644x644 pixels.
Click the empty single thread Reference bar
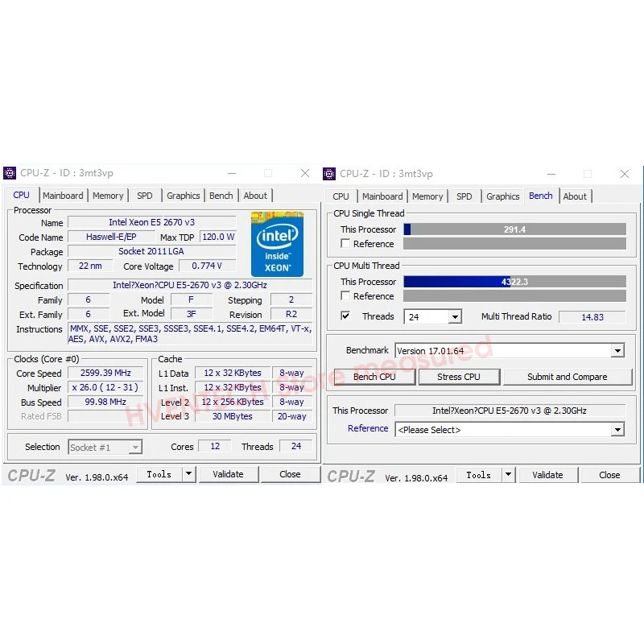514,244
